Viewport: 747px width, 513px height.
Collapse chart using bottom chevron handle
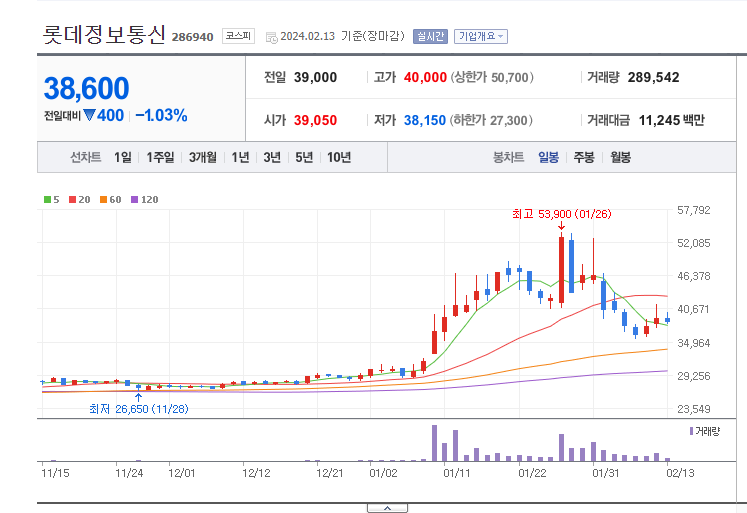coord(387,508)
